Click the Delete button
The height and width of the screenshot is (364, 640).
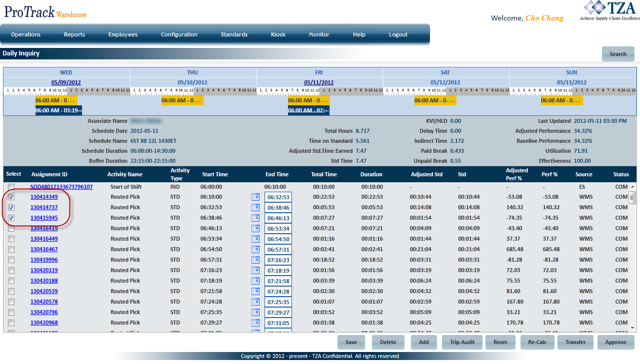(x=388, y=342)
